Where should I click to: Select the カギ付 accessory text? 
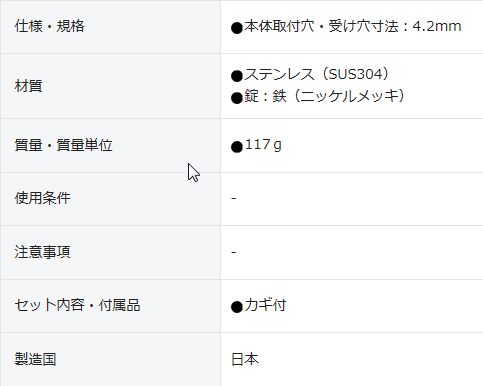265,305
